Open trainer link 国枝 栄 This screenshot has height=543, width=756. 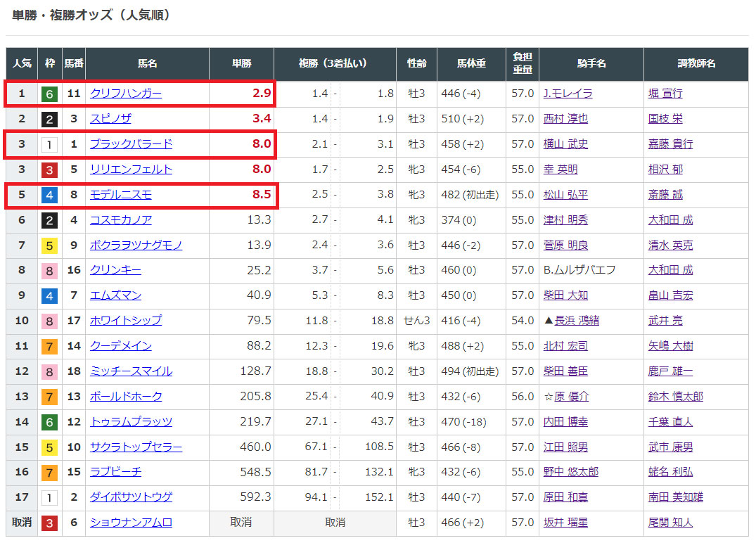665,119
